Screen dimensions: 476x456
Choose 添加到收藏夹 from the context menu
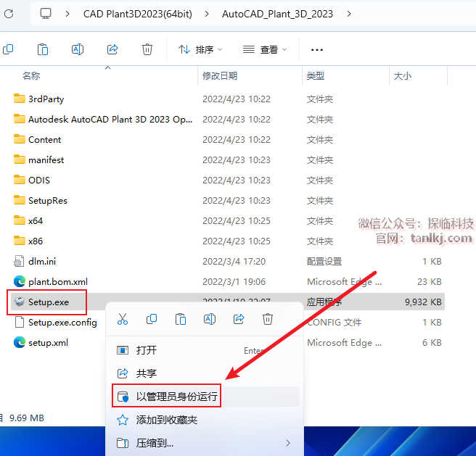205,420
